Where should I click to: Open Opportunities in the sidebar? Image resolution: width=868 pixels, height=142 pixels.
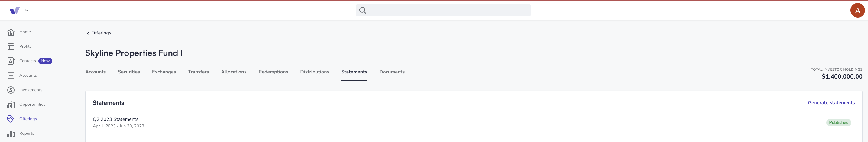point(32,104)
